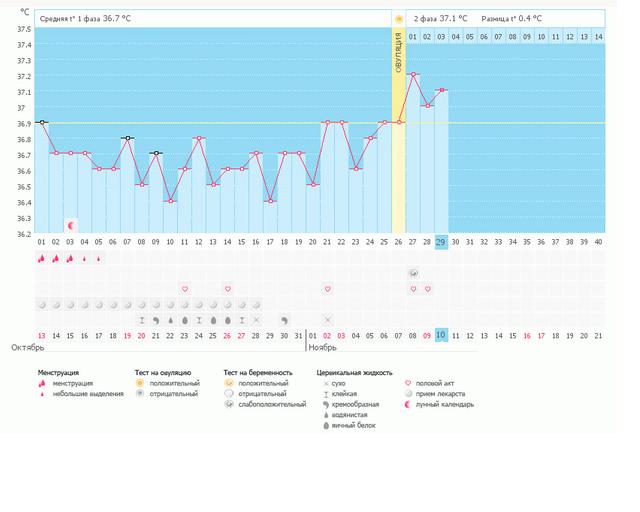Click the second phase day 01 header cell
Image resolution: width=640 pixels, height=512 pixels.
(x=413, y=37)
